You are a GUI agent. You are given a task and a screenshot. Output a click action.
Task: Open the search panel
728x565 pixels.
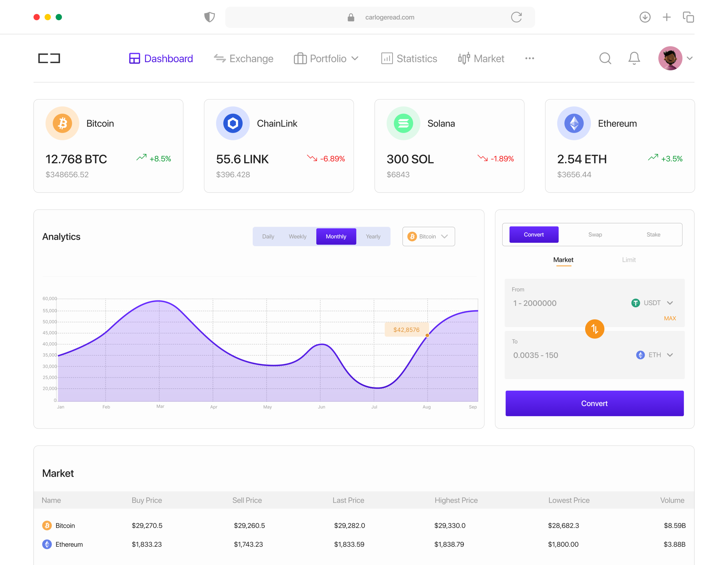click(605, 58)
